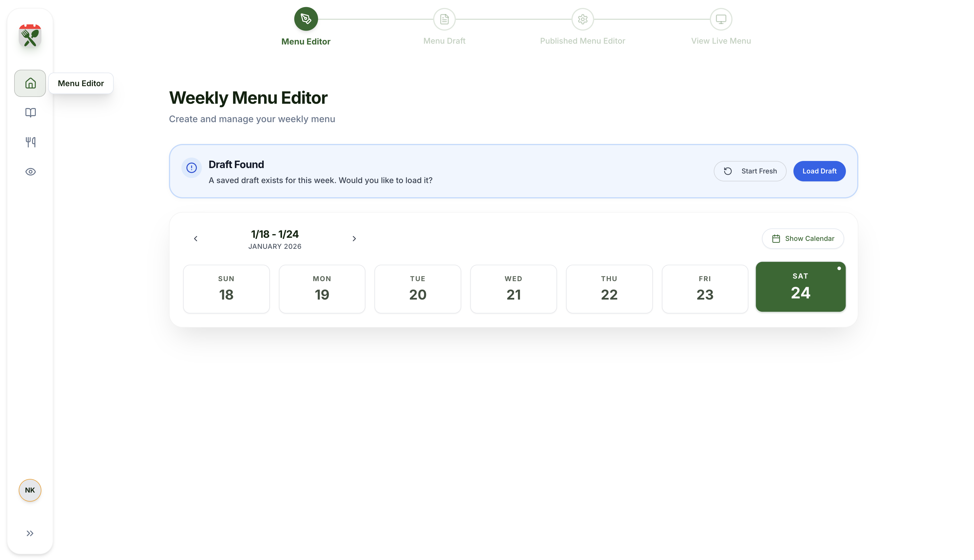974x560 pixels.
Task: Load the saved weekly draft
Action: [819, 171]
